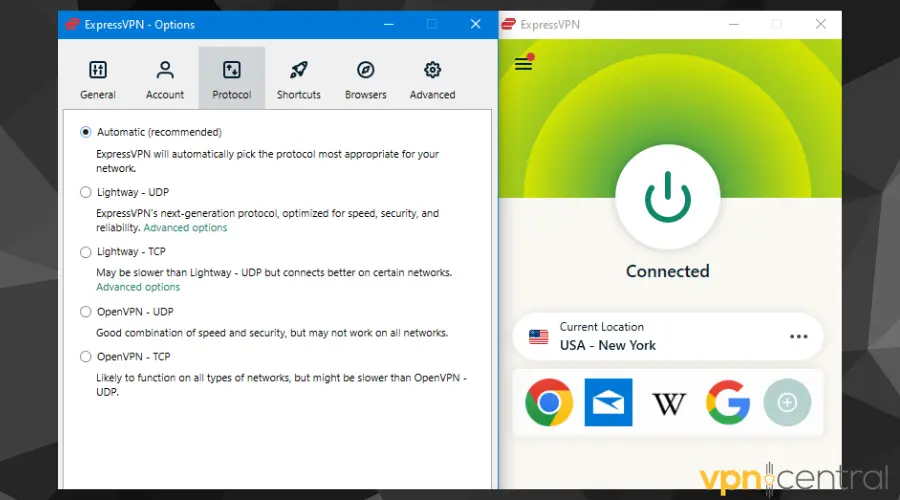
Task: Click ExpressVPN logo in Options title bar
Action: [72, 24]
